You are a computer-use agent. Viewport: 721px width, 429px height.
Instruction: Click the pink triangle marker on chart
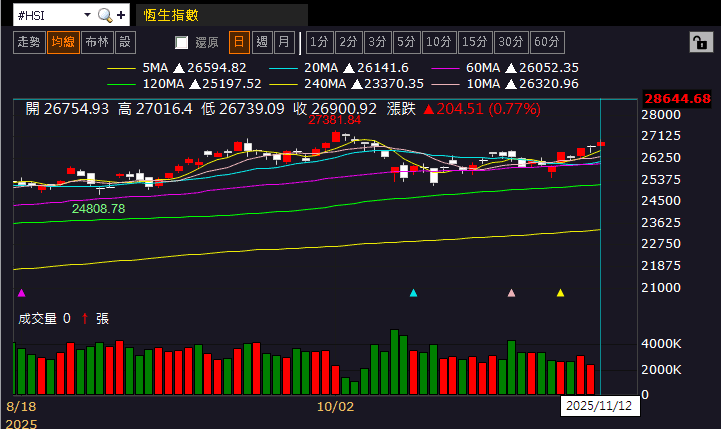pyautogui.click(x=511, y=293)
